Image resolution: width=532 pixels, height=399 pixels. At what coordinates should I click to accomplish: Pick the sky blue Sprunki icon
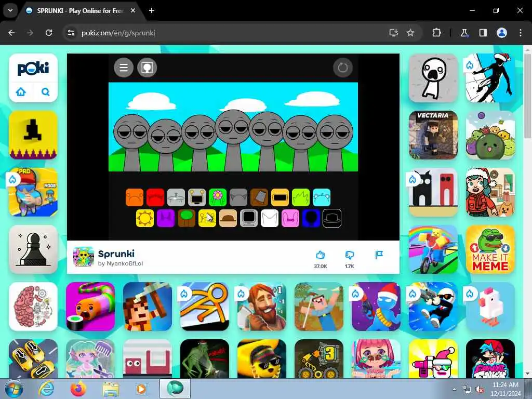(x=322, y=197)
